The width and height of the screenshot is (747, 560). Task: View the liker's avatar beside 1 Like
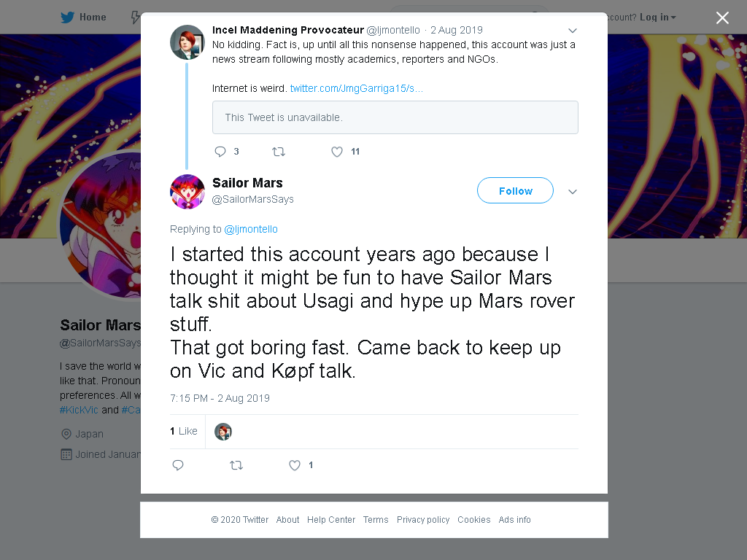[223, 432]
